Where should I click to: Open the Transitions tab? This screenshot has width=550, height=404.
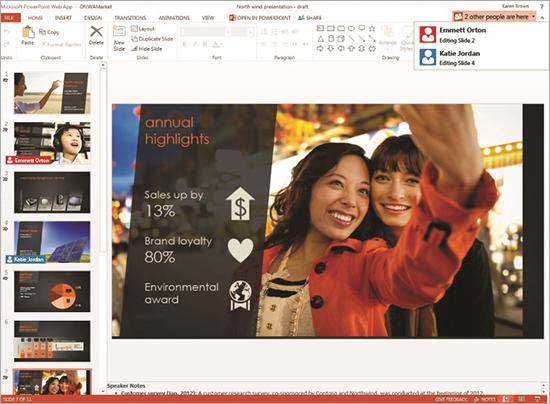pos(130,18)
